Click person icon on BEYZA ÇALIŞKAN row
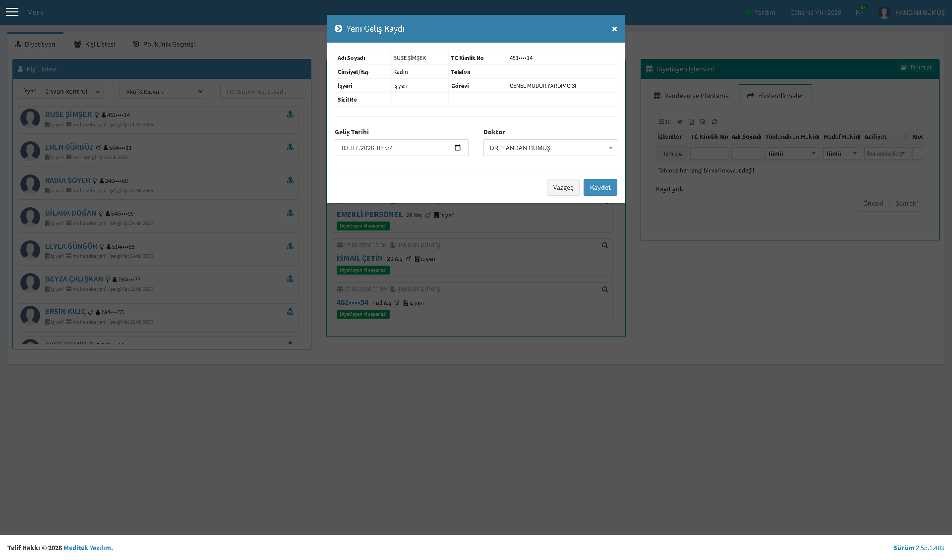Viewport: 952px width, 560px height. coord(290,279)
